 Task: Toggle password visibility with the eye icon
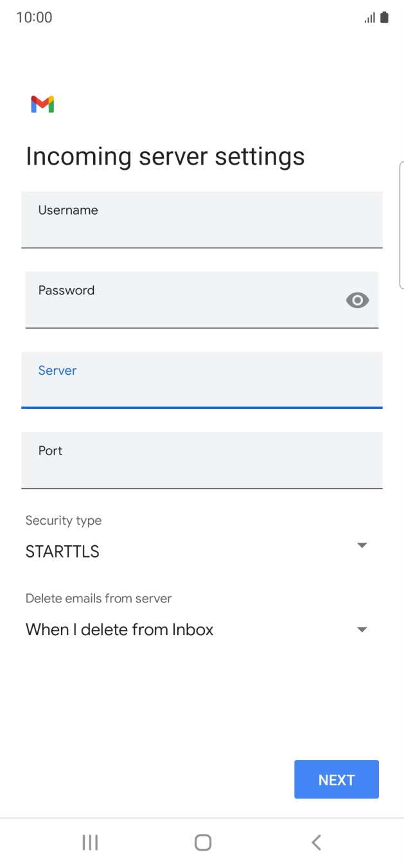click(357, 300)
